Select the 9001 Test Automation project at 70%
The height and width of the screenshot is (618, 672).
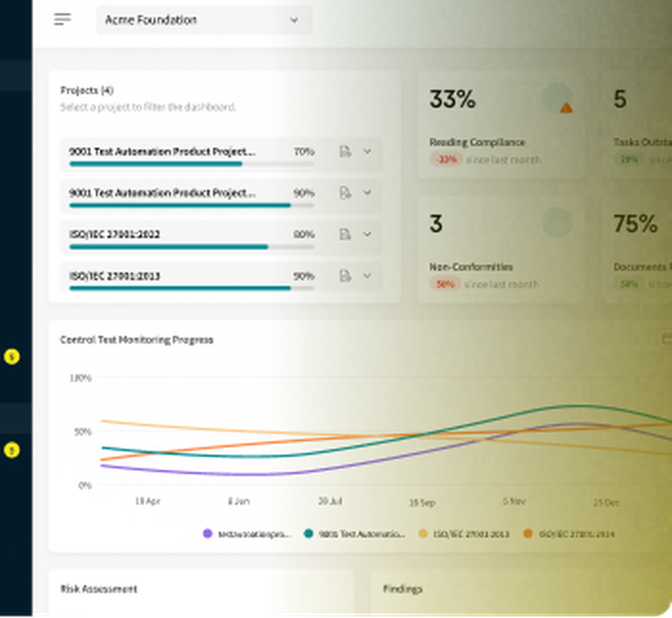(162, 152)
